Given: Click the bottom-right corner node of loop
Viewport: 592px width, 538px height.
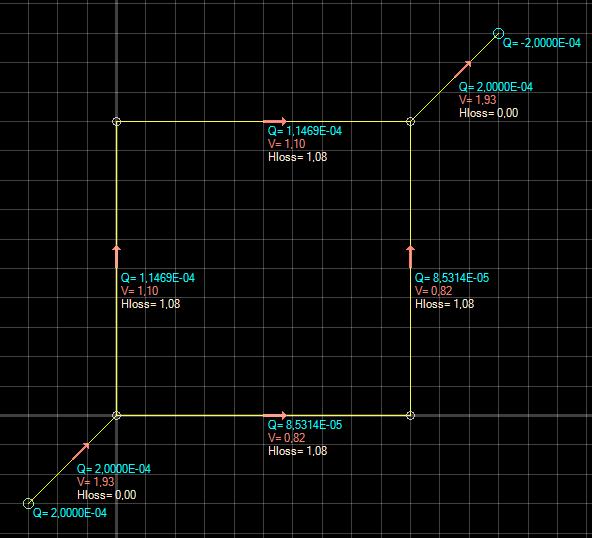Looking at the screenshot, I should (411, 415).
